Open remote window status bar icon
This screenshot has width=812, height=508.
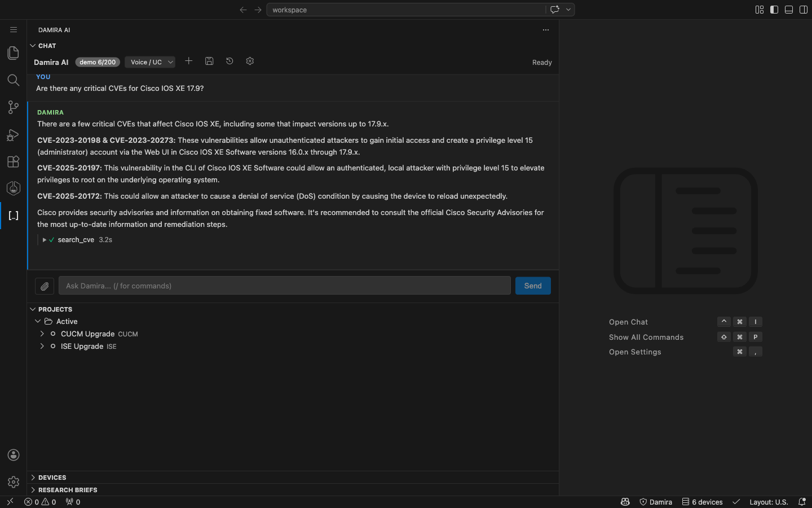click(10, 502)
